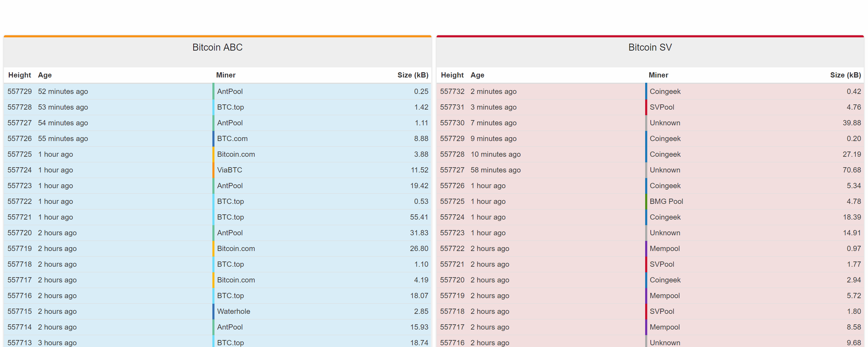
Task: Click the Size (kB) header in Bitcoin ABC
Action: [413, 75]
